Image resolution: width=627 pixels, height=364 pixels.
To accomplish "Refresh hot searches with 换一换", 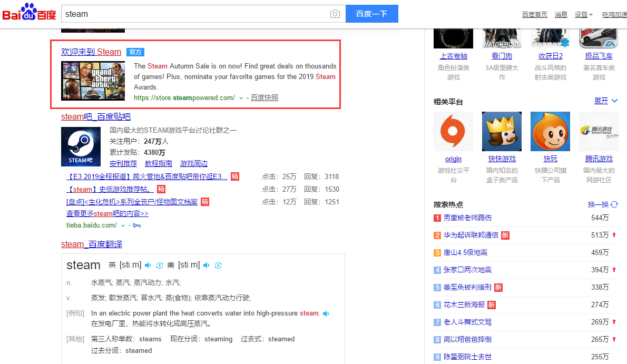I will pyautogui.click(x=603, y=204).
